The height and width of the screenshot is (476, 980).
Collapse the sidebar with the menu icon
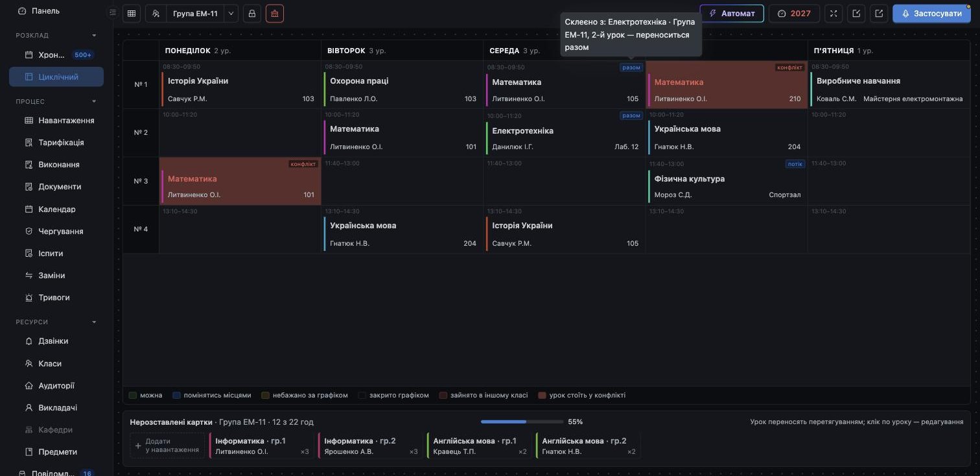[x=113, y=12]
